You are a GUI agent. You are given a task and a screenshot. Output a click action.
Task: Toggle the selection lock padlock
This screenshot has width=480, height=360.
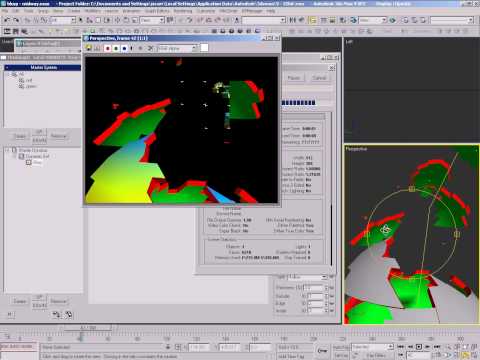coord(168,347)
